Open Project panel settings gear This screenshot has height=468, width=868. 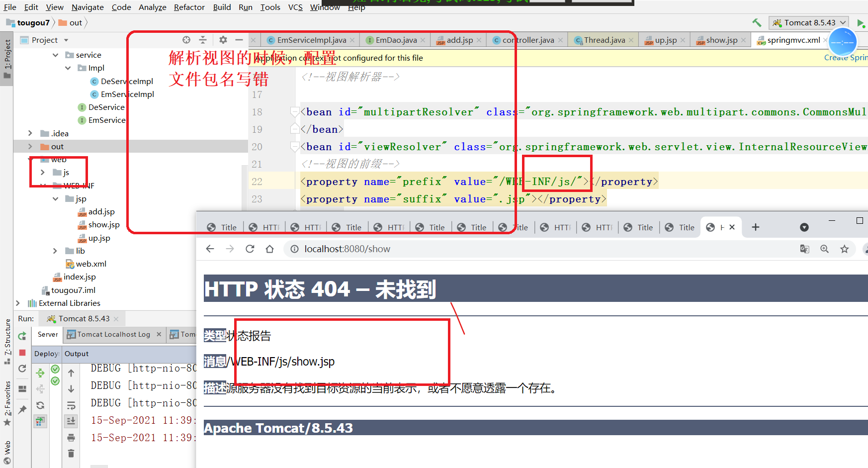[x=223, y=40]
